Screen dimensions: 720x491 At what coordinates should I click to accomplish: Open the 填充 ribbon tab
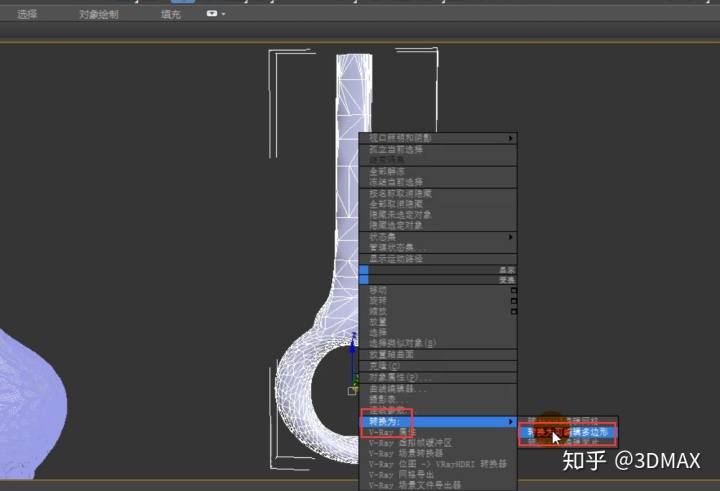[171, 14]
